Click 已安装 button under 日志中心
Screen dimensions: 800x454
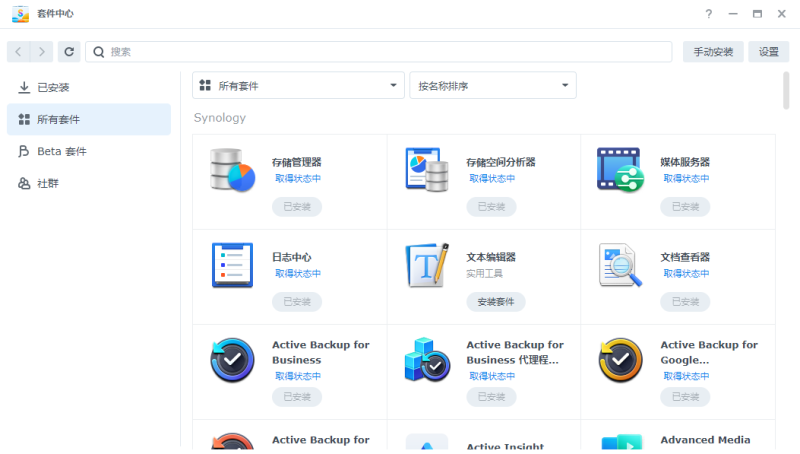(297, 302)
